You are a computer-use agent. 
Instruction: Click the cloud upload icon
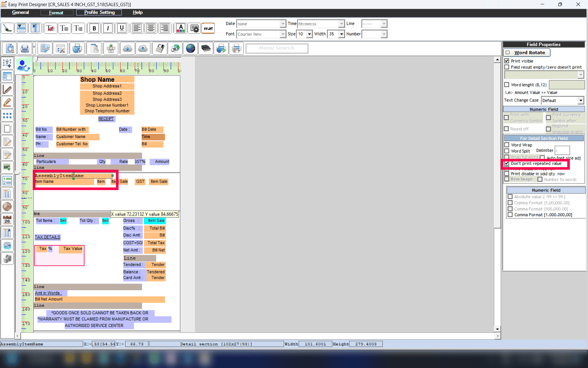click(x=127, y=48)
